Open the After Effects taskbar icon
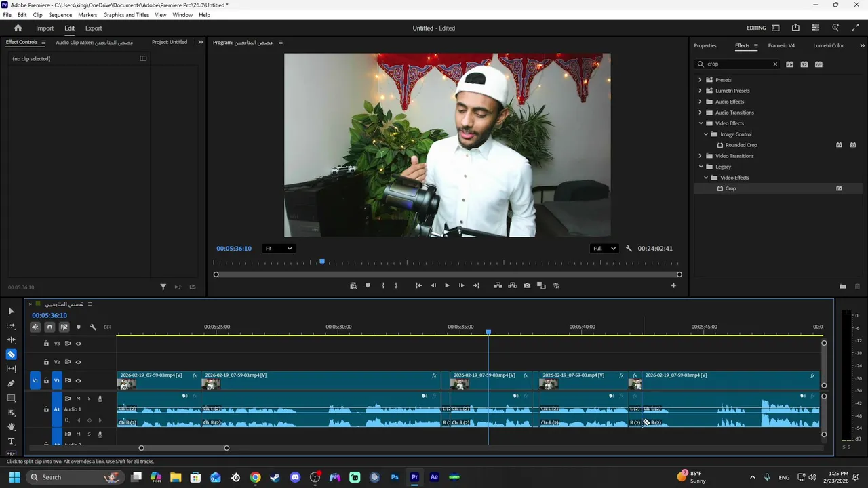Screen dimensions: 868x488 tap(435, 477)
